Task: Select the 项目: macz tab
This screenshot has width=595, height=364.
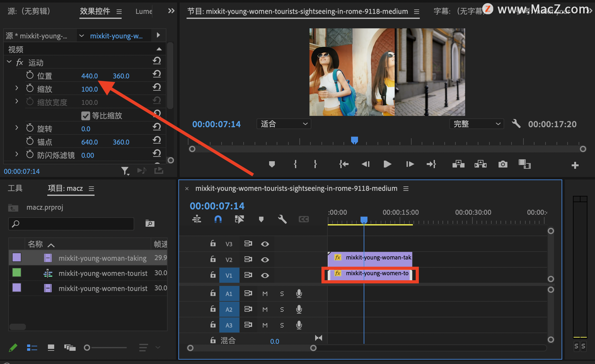Action: coord(66,188)
